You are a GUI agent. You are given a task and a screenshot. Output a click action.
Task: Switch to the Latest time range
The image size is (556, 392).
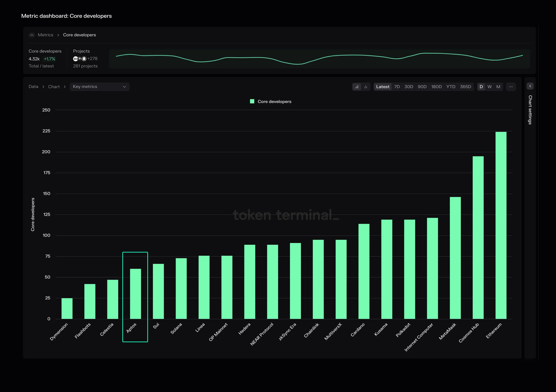[383, 87]
